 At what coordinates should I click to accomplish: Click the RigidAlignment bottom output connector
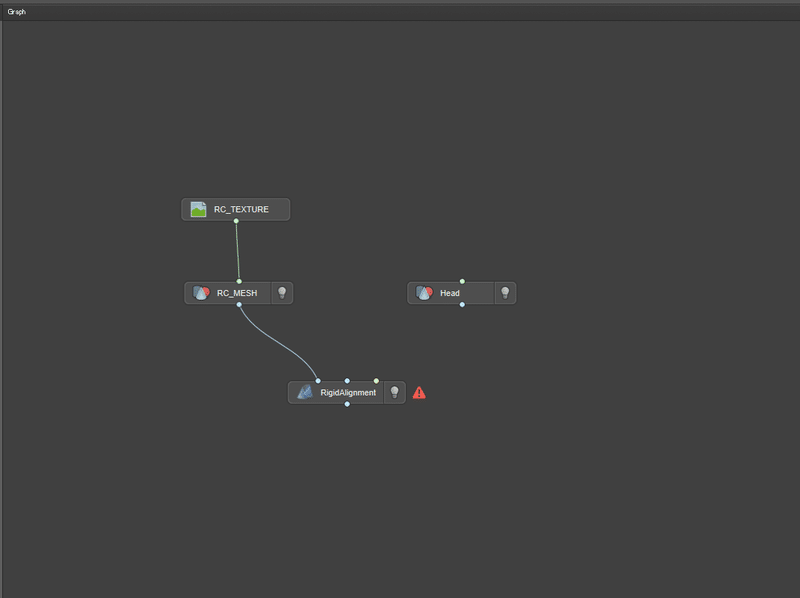347,404
